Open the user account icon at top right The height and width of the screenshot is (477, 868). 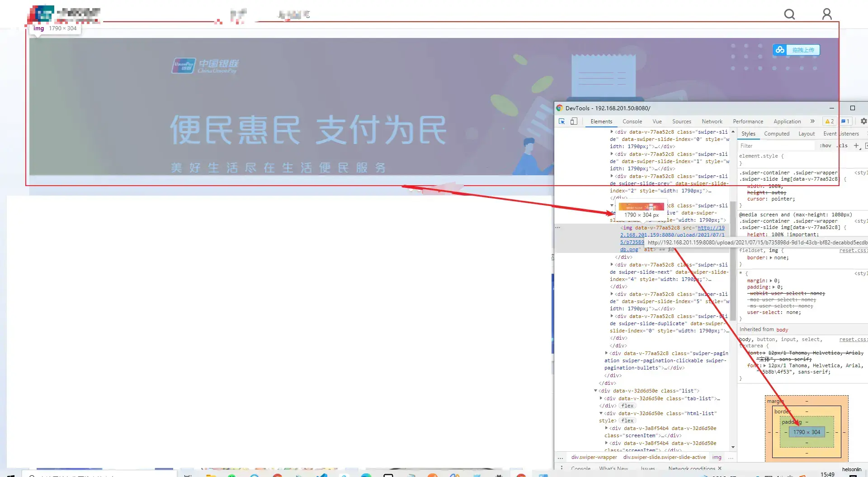(827, 14)
